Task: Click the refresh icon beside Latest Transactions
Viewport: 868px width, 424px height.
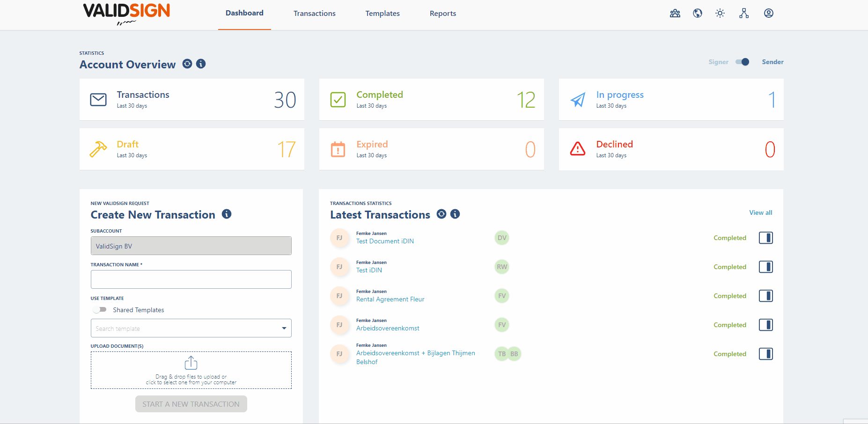Action: (x=441, y=214)
